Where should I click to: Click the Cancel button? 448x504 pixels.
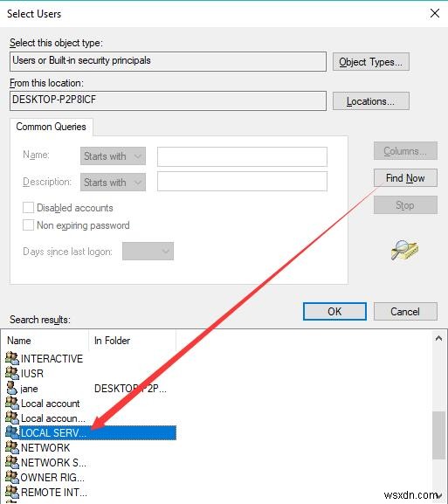coord(405,311)
